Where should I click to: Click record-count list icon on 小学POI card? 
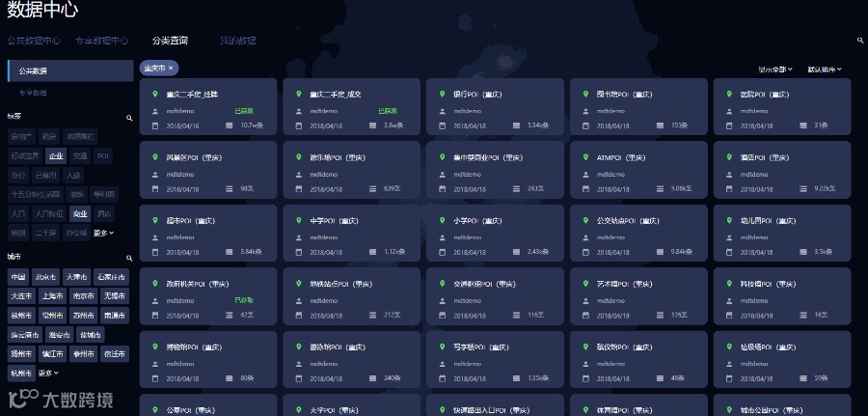[x=517, y=252]
